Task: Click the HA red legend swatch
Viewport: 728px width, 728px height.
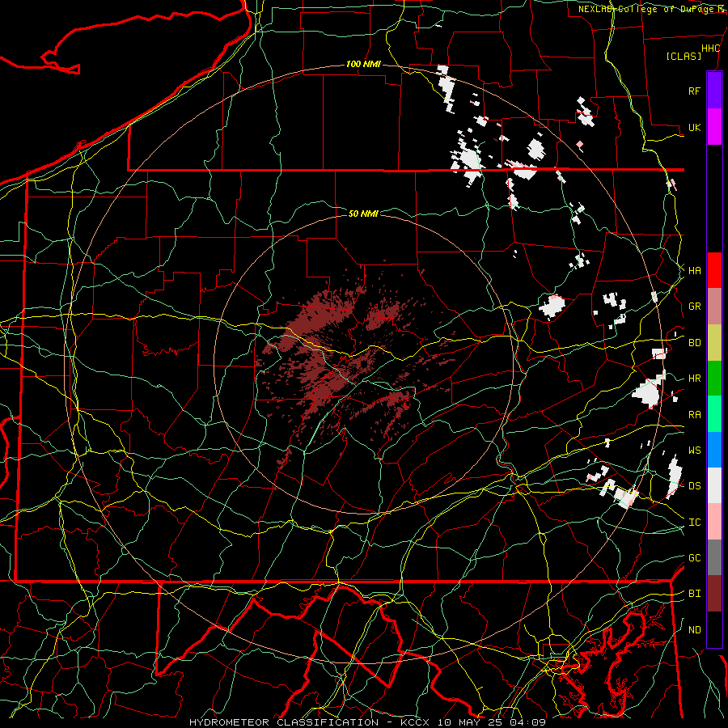Action: [714, 270]
